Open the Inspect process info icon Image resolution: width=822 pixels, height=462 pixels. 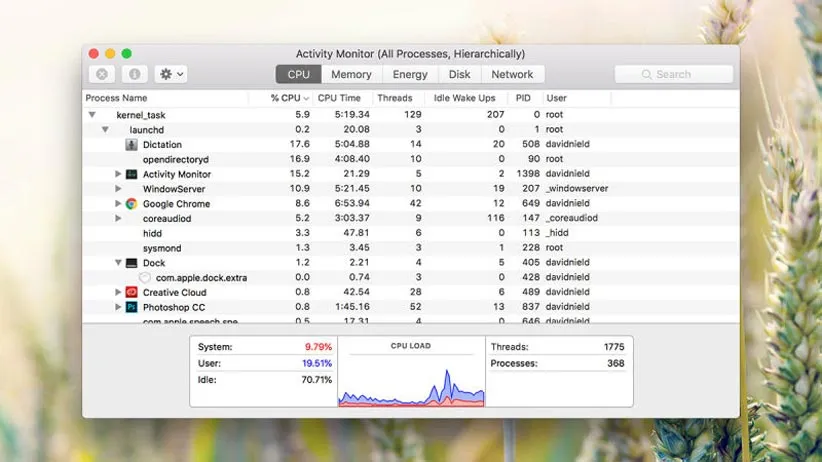134,74
